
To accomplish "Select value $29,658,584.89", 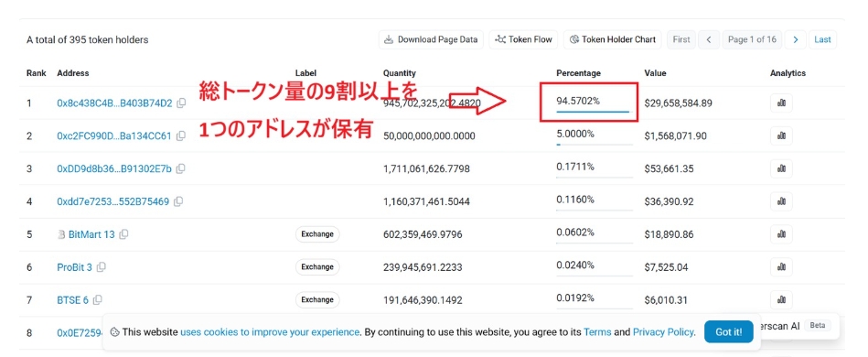I will click(x=678, y=103).
